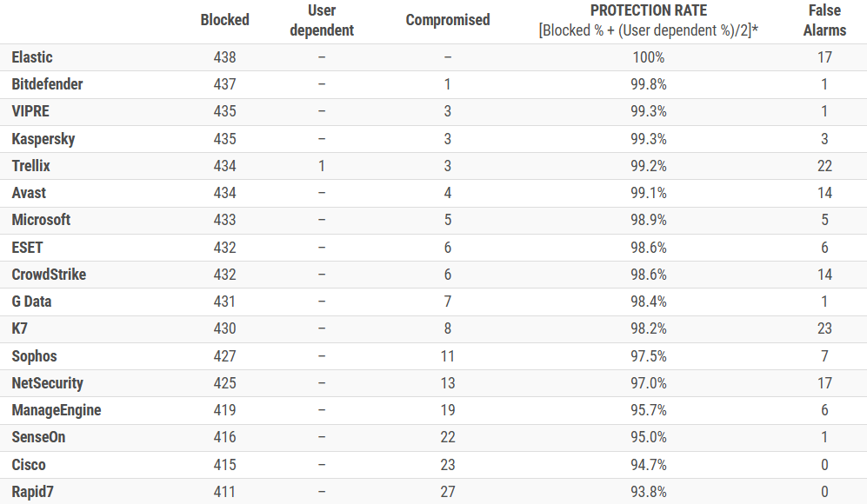Click Sophos blocked count 427

click(224, 356)
